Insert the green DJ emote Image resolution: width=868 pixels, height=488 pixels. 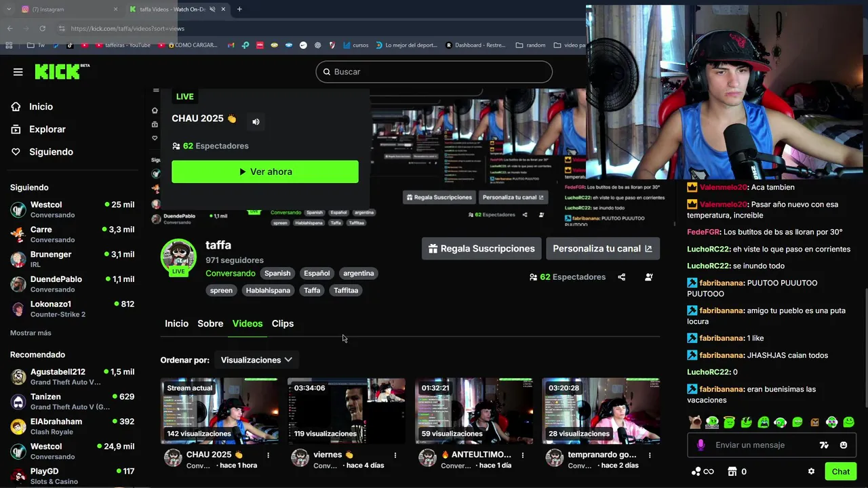pos(712,422)
